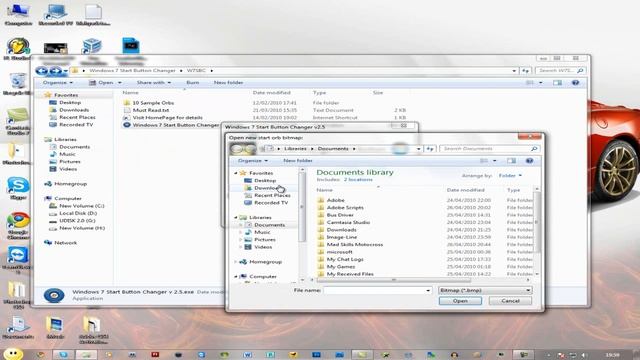Select Pictures library in dialog sidebar
640x360 pixels.
(x=265, y=240)
